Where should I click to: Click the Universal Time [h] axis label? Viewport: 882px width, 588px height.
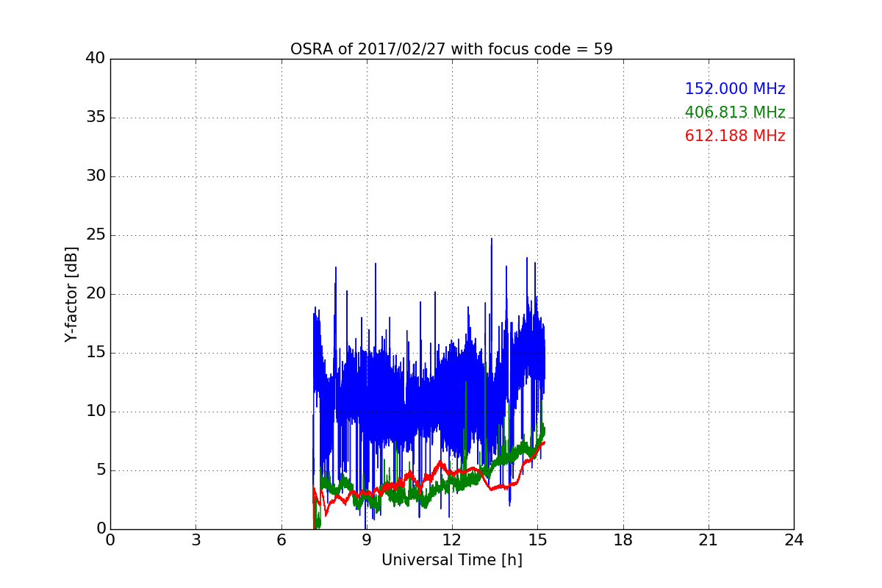pyautogui.click(x=451, y=560)
